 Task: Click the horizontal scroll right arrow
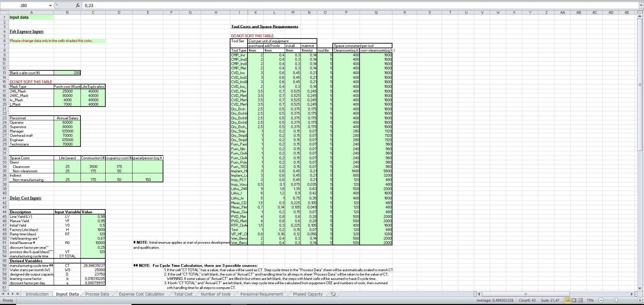pos(632,294)
